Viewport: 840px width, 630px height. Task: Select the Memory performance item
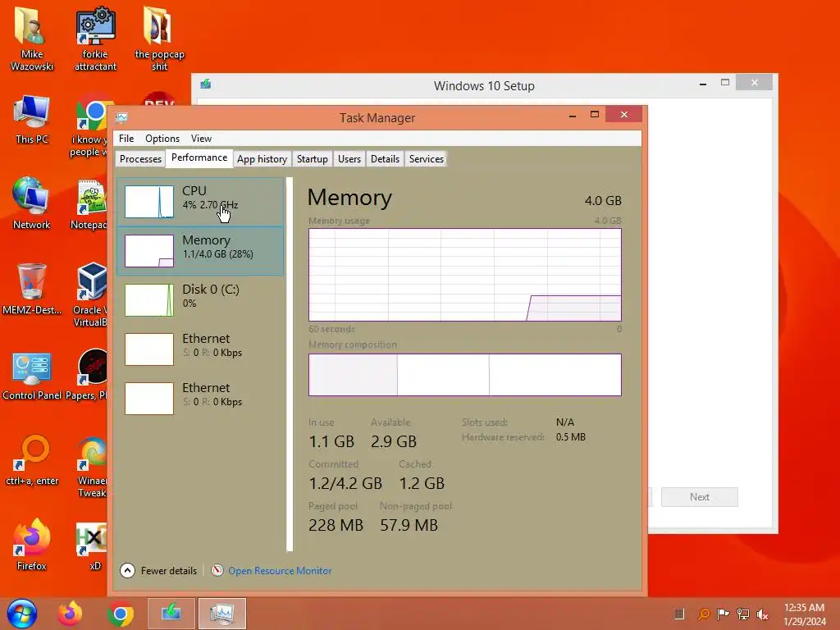click(x=200, y=251)
